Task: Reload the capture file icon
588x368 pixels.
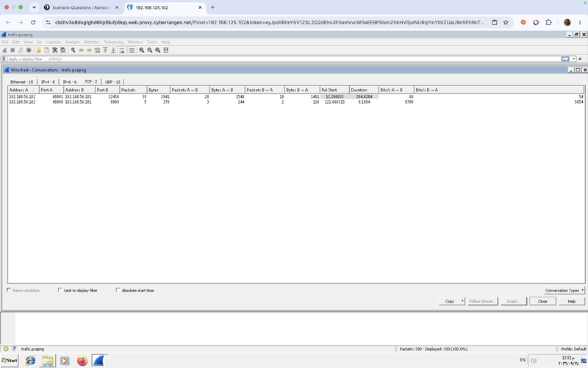Action: (63, 50)
